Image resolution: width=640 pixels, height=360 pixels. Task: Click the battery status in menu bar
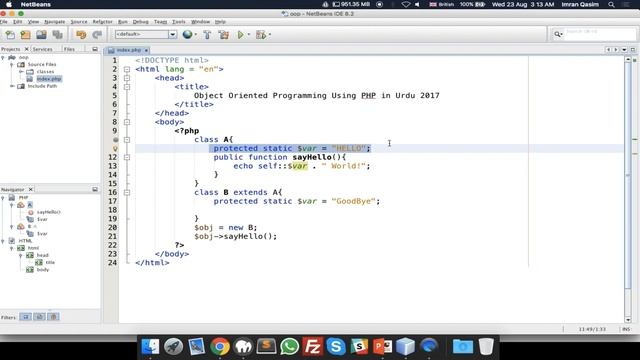(472, 4)
